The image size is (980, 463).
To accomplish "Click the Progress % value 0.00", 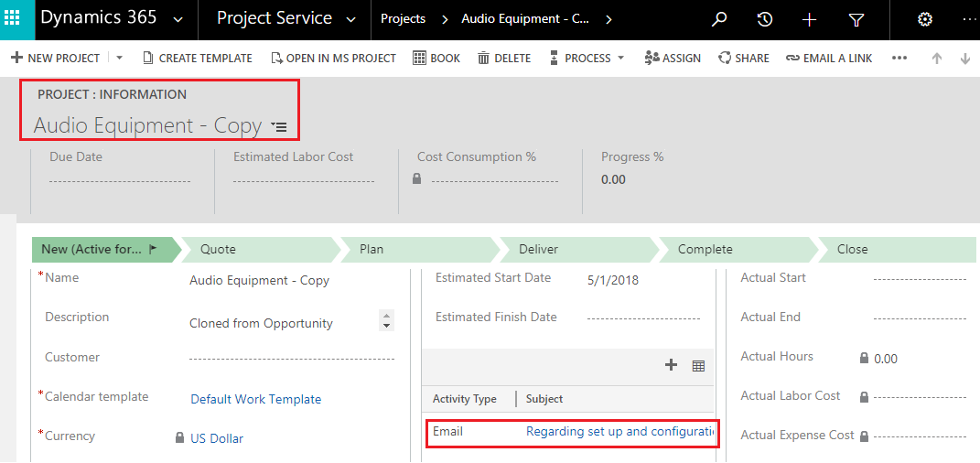I will (613, 180).
